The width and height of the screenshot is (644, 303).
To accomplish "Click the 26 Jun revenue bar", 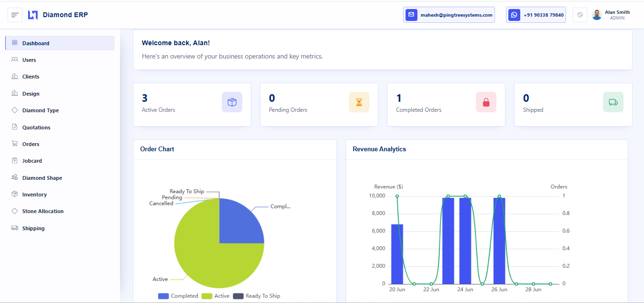I will click(499, 241).
